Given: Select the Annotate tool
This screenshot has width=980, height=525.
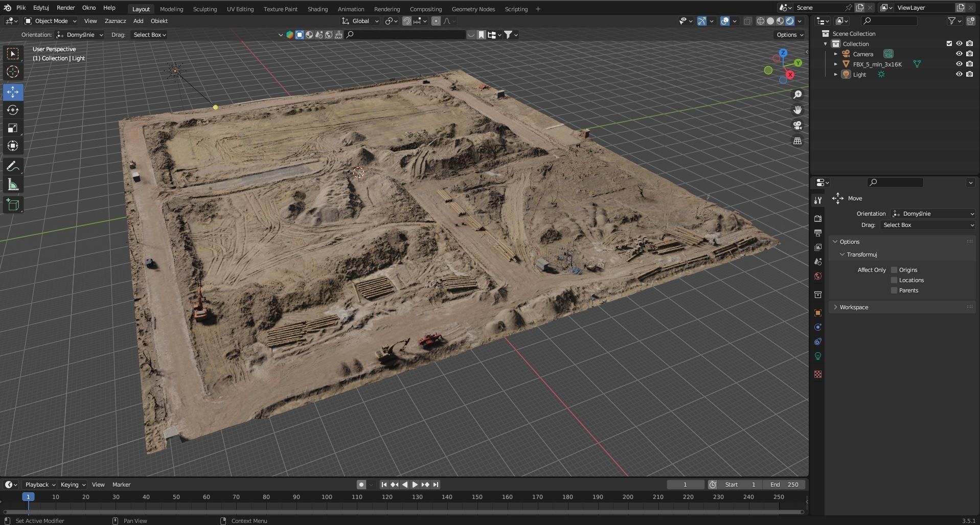Looking at the screenshot, I should [13, 167].
